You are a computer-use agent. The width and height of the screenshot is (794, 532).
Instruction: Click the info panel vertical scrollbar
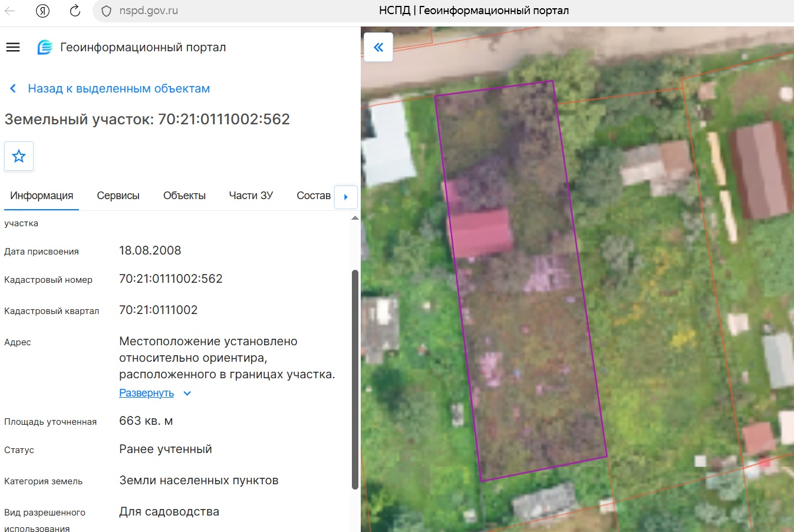pos(355,379)
